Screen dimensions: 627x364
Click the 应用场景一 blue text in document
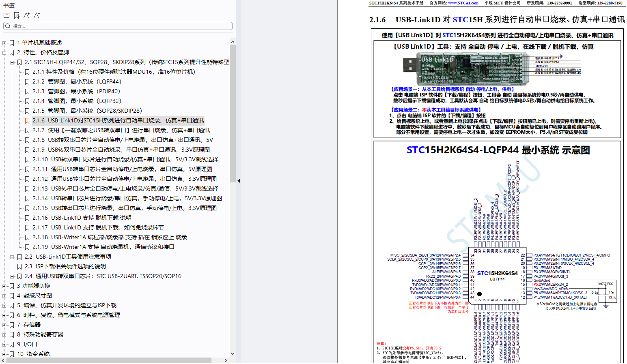click(452, 89)
